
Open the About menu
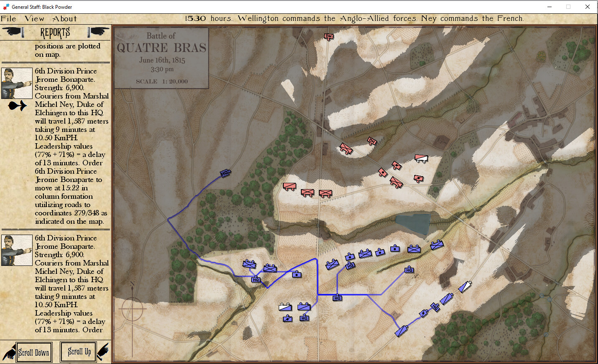coord(64,18)
